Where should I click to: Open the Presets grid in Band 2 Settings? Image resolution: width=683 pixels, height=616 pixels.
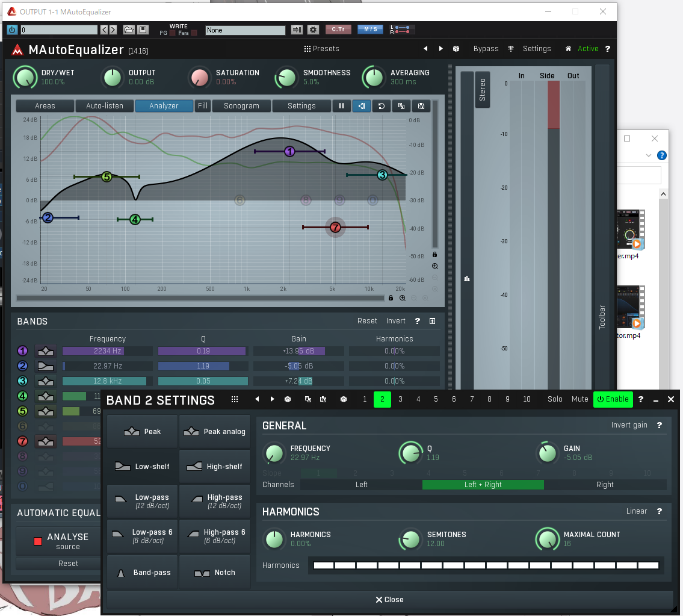pos(235,399)
